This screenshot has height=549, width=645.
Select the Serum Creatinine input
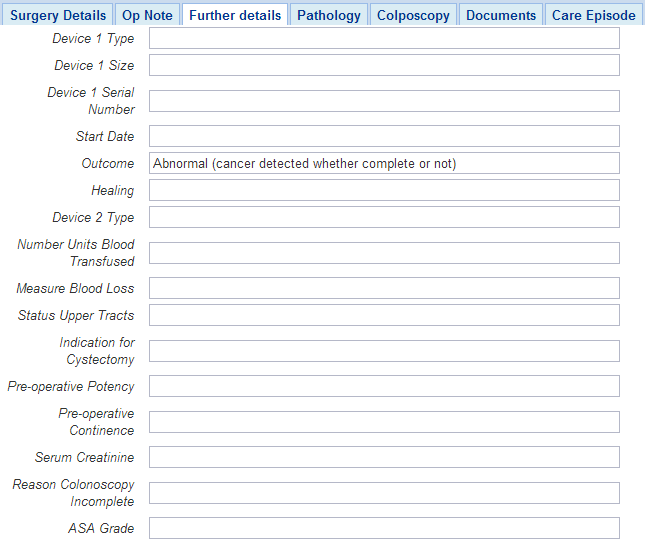pos(384,457)
